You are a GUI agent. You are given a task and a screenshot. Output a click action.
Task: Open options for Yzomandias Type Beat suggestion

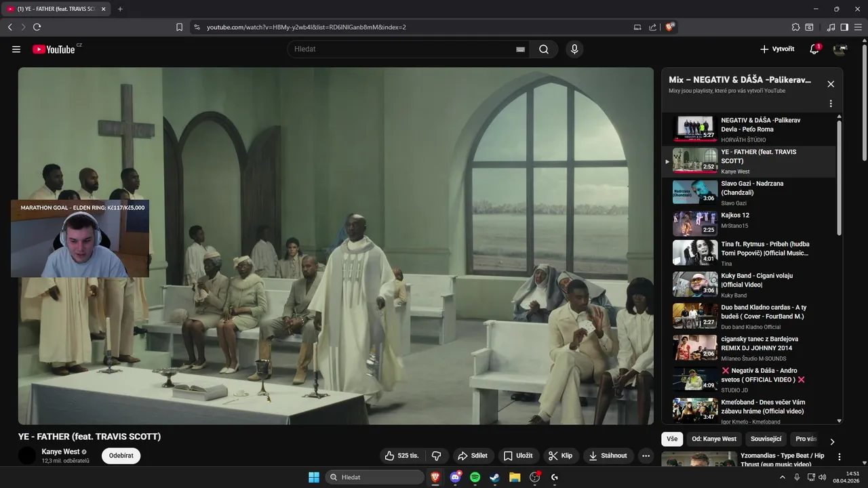(x=840, y=457)
